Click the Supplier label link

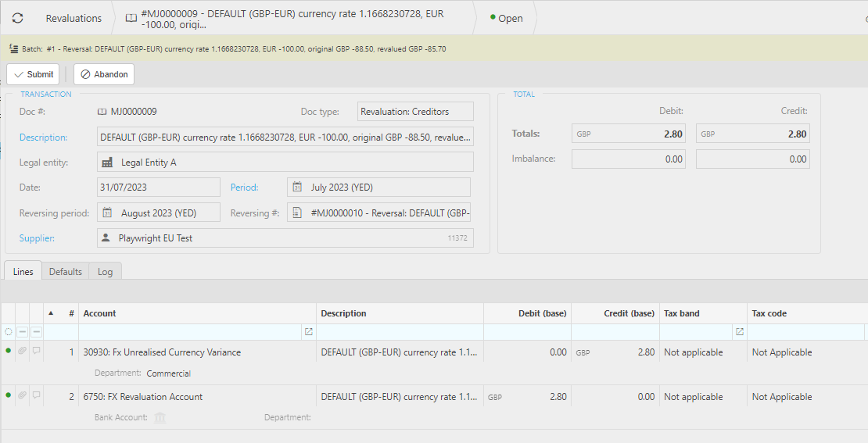[x=37, y=238]
